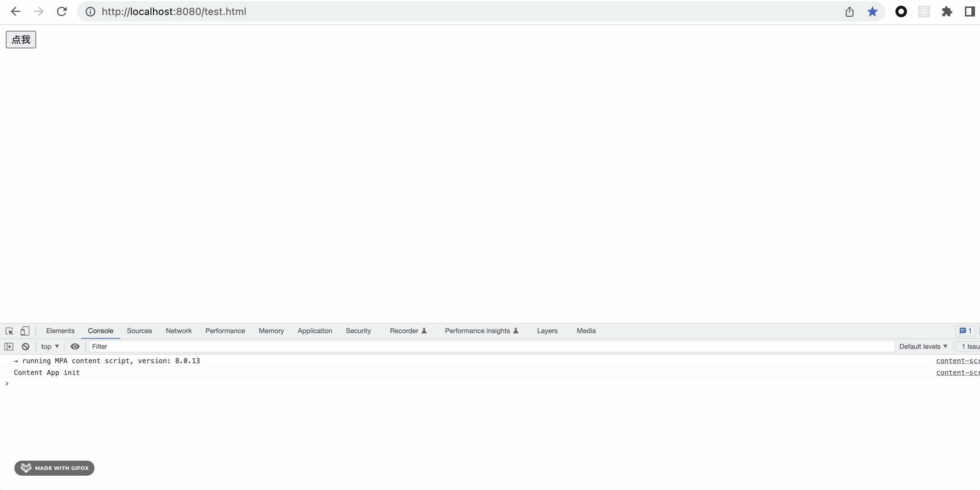
Task: Open the side panel browser icon
Action: (x=970, y=12)
